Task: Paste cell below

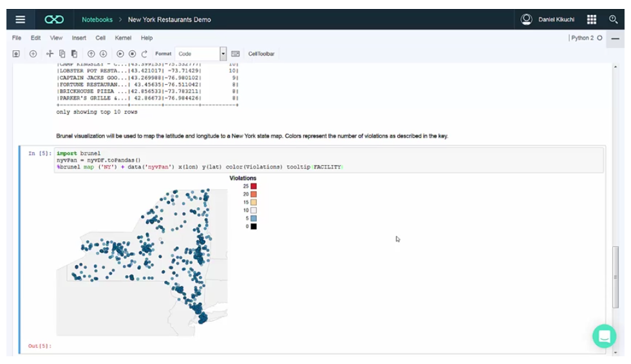Action: coord(74,54)
